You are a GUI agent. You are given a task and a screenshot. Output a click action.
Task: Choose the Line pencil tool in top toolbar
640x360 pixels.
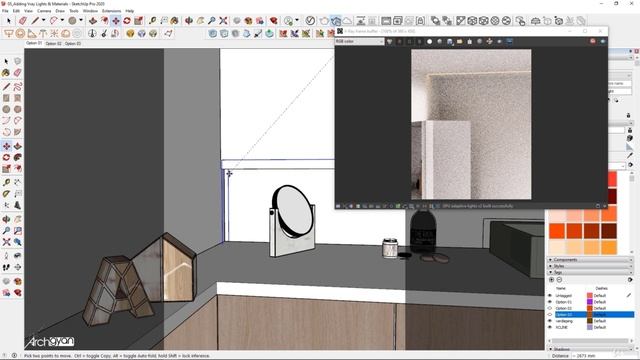coord(35,20)
